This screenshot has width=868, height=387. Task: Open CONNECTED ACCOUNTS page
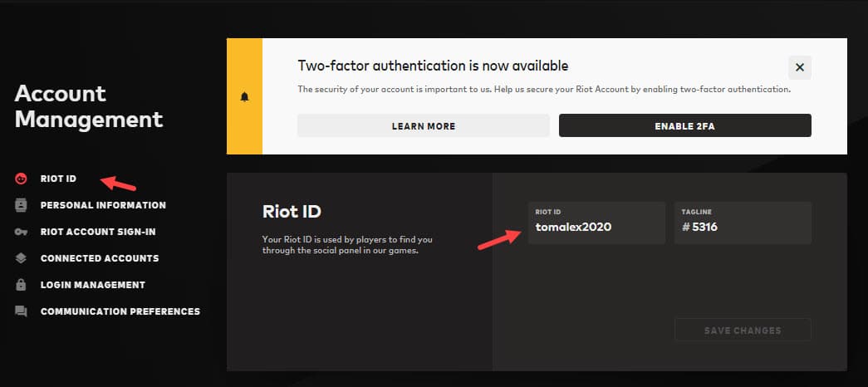[100, 258]
